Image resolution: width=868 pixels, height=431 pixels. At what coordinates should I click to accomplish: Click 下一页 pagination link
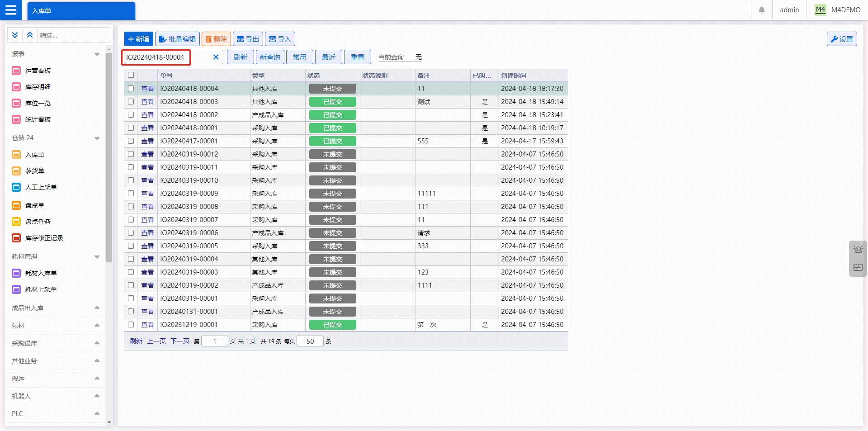pos(180,341)
